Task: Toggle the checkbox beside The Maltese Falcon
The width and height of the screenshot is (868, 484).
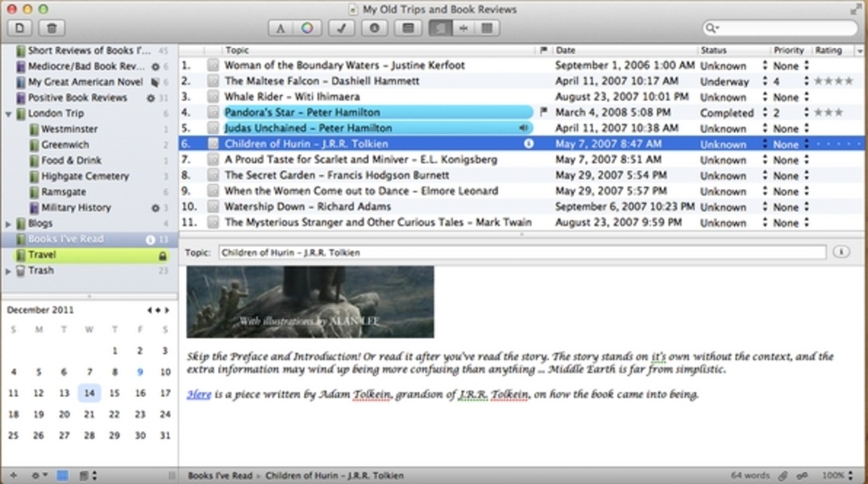Action: pos(213,81)
